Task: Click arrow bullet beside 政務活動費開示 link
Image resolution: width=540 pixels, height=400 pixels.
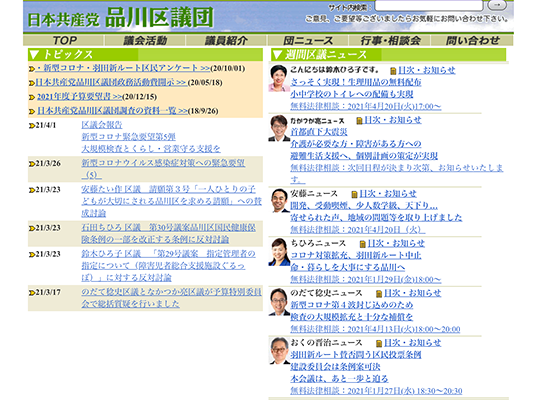Action: tap(32, 83)
